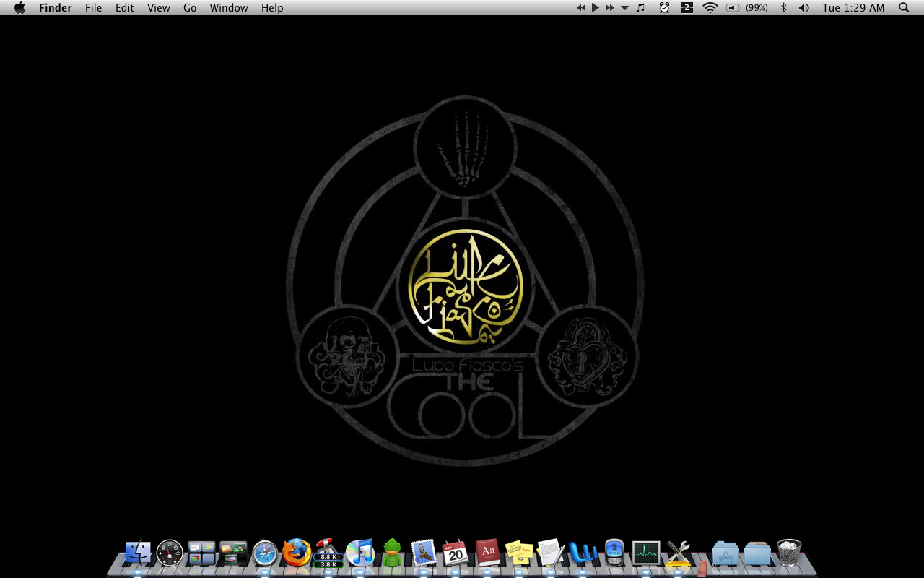Open the Bluetooth status menu

click(x=784, y=8)
